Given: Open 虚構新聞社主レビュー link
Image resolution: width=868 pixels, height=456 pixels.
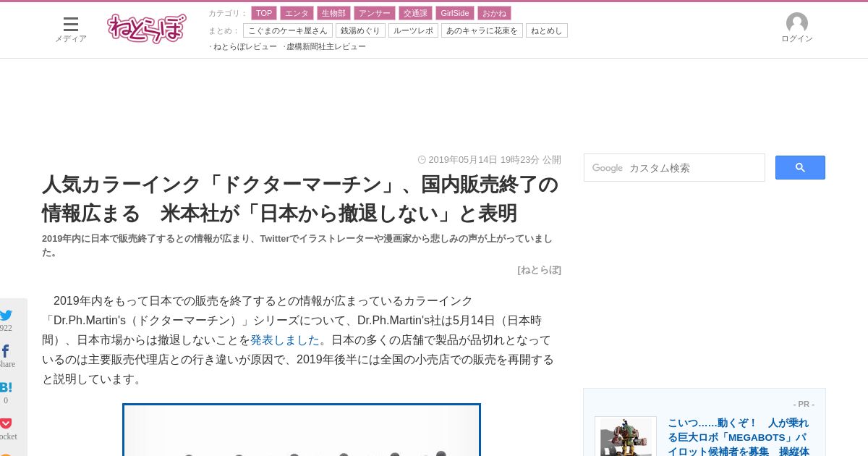Looking at the screenshot, I should click(326, 46).
